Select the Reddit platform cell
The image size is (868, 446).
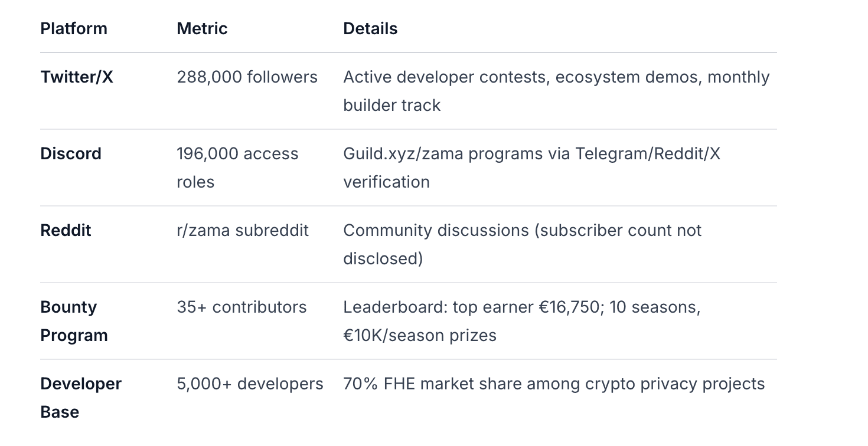click(66, 230)
